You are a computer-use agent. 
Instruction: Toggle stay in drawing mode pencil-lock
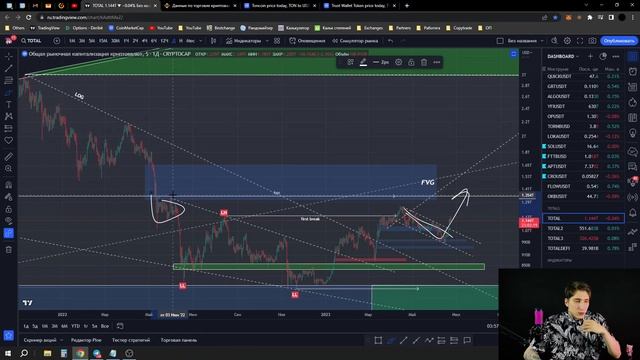tap(9, 197)
